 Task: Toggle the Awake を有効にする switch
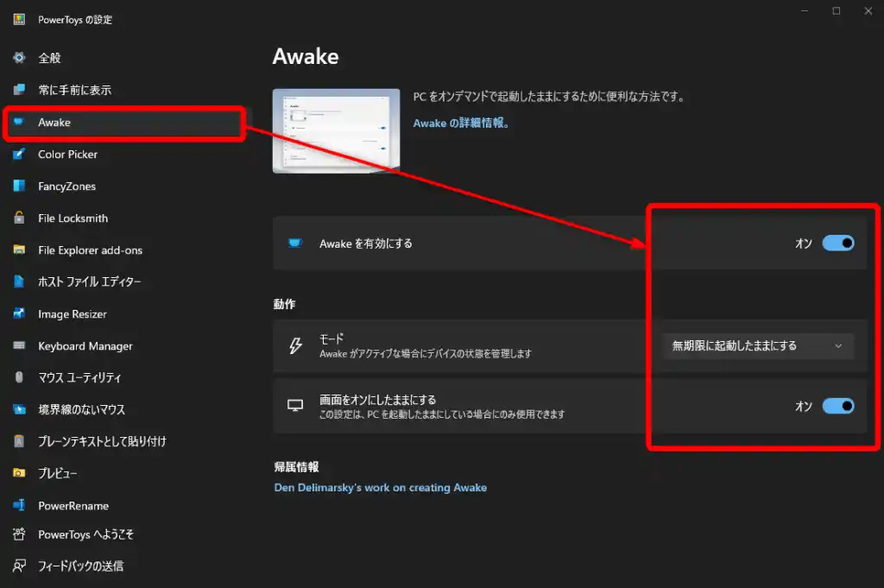coord(837,243)
